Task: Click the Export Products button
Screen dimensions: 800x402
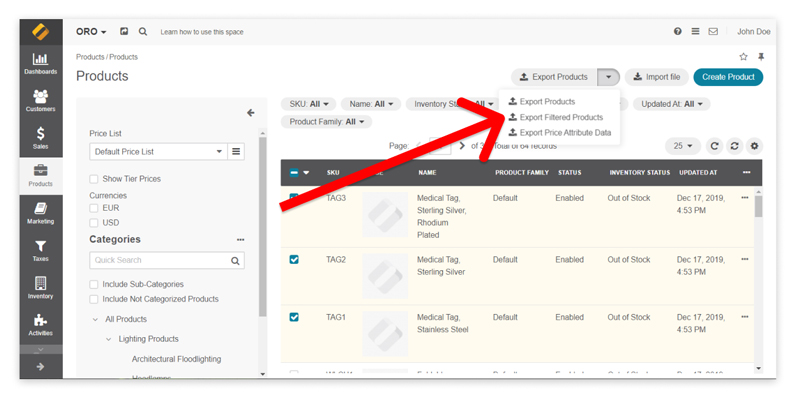Action: 554,77
